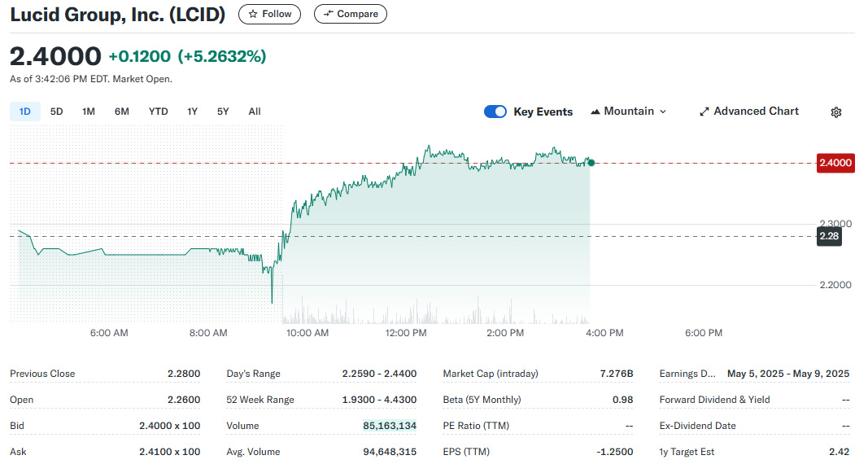Click the large 2.4000 price quote

pos(55,56)
